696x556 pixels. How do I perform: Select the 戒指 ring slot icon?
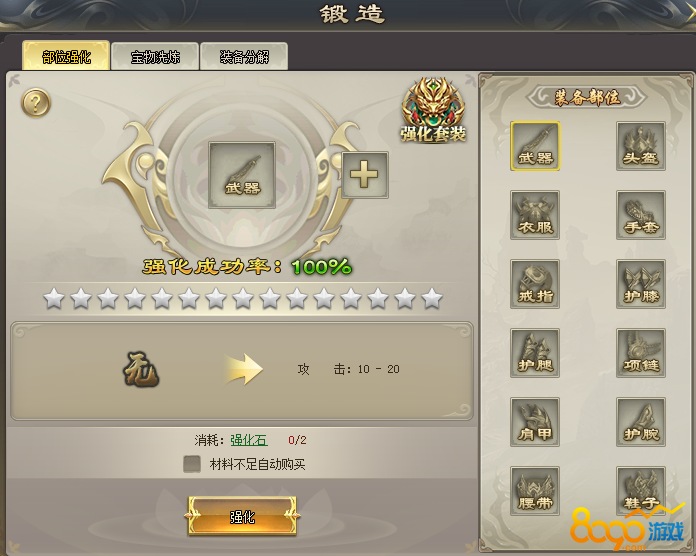[535, 284]
